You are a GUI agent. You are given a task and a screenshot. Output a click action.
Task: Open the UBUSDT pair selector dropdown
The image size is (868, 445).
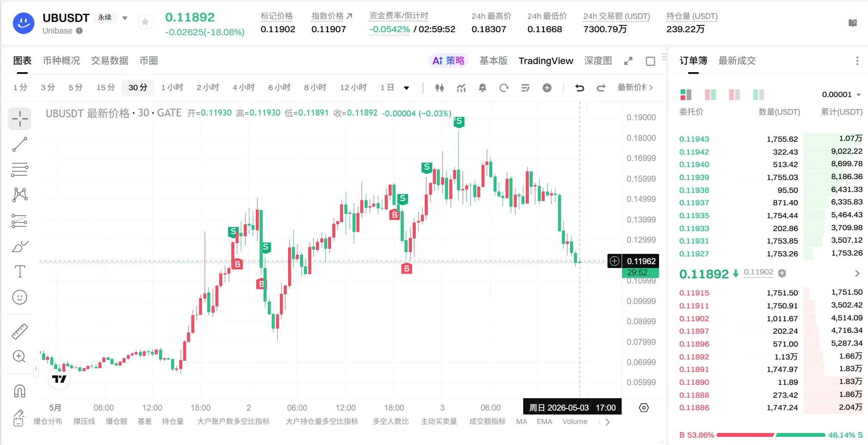(125, 18)
